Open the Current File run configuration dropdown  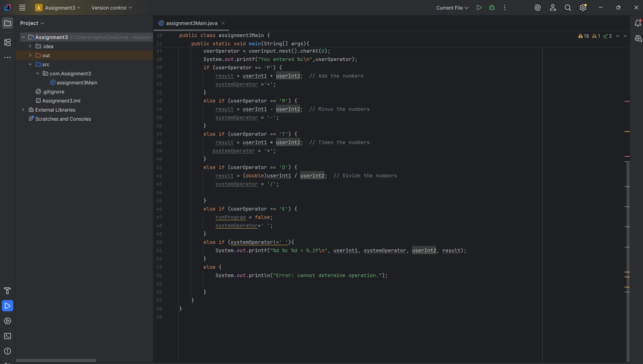click(452, 8)
